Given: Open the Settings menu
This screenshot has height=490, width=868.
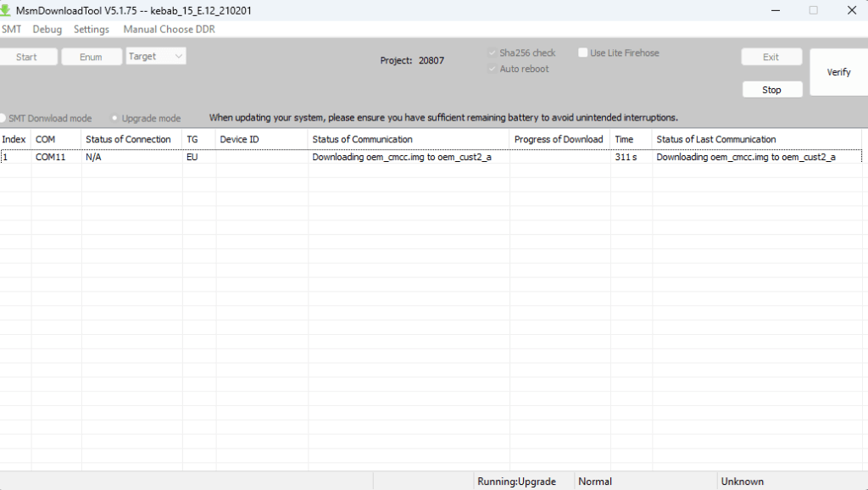Looking at the screenshot, I should coord(91,29).
